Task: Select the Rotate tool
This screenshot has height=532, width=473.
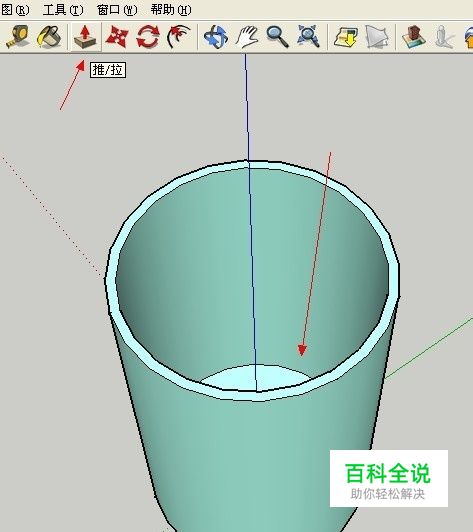Action: click(x=148, y=37)
